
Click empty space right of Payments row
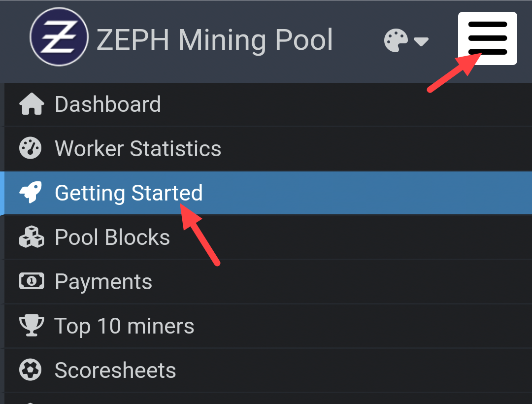pyautogui.click(x=345, y=282)
